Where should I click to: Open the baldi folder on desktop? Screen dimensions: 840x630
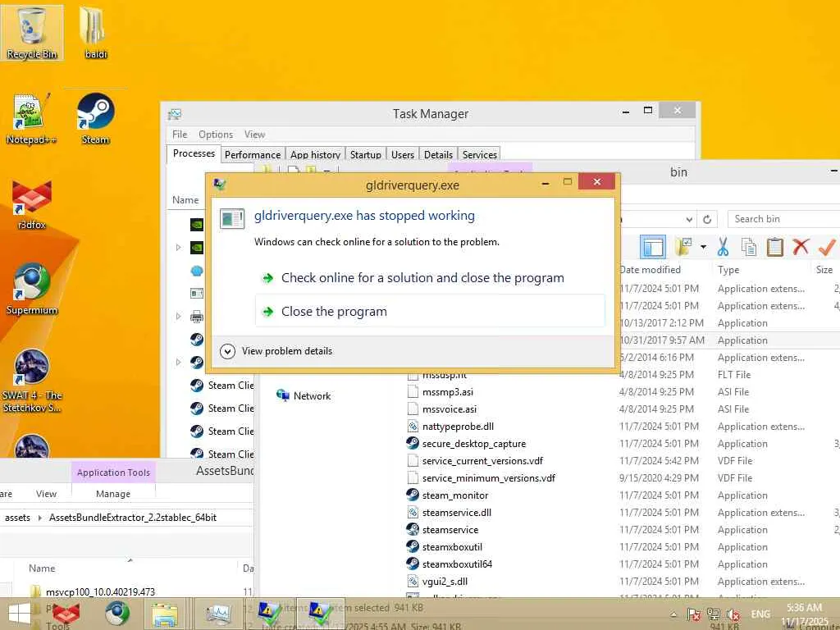95,32
